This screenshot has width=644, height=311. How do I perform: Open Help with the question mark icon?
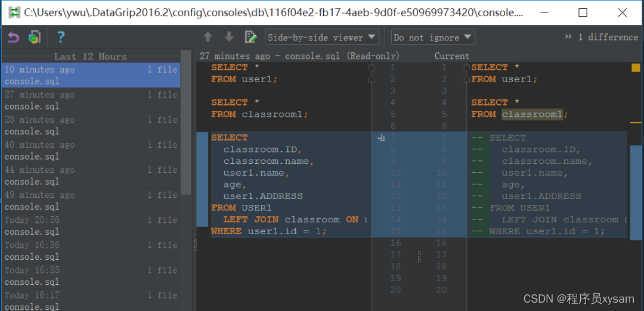point(60,38)
